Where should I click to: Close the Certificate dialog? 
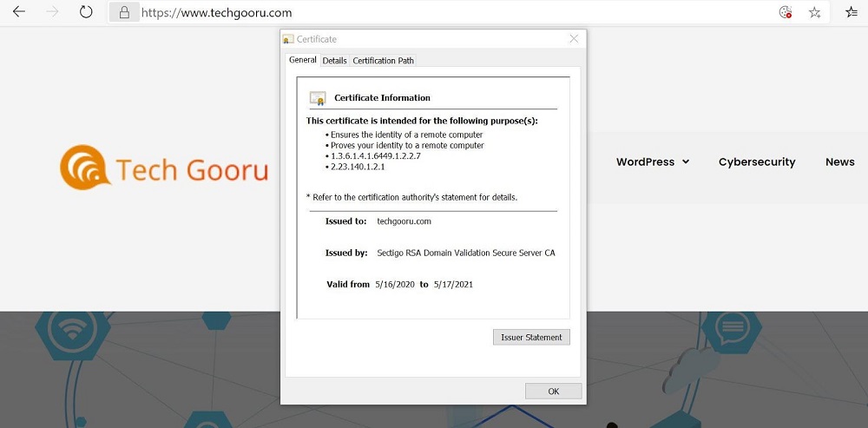(x=574, y=39)
